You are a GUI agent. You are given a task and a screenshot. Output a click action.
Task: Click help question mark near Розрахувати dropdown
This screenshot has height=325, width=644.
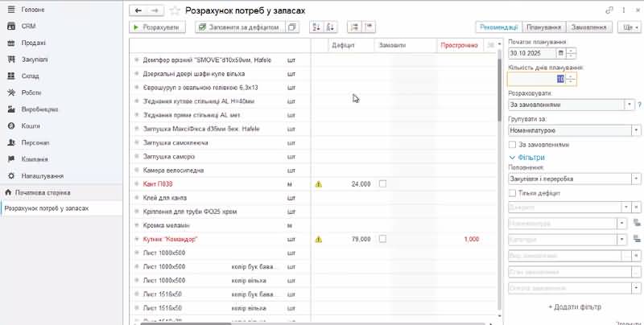tap(639, 105)
